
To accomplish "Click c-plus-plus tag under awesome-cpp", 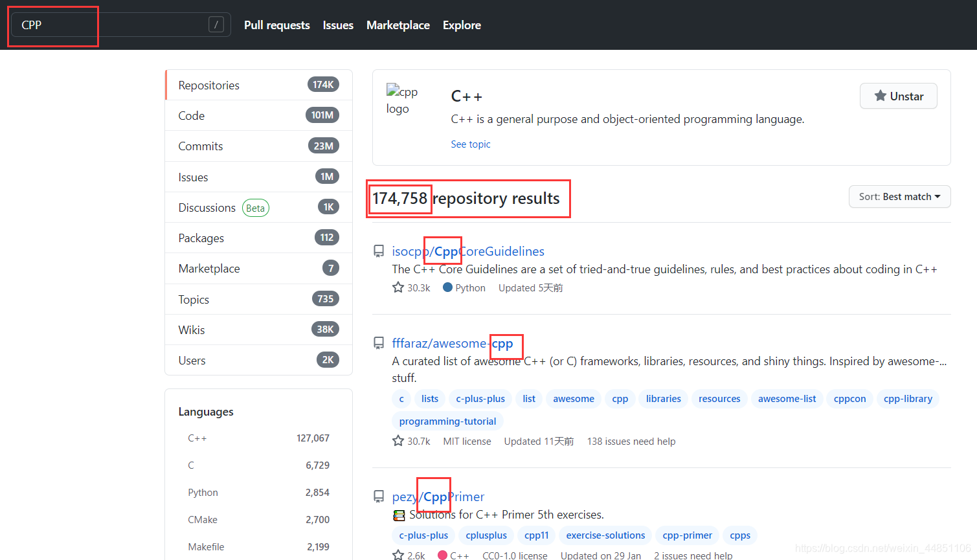I will pyautogui.click(x=480, y=399).
